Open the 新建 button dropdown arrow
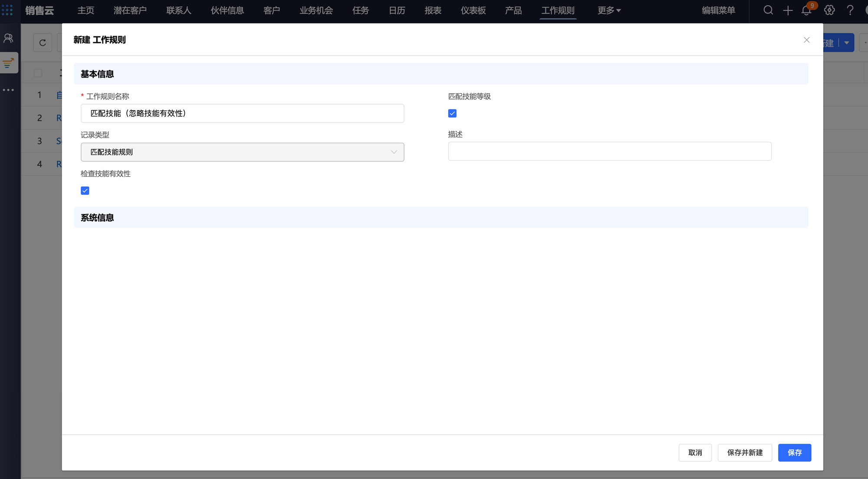868x479 pixels. pos(846,43)
